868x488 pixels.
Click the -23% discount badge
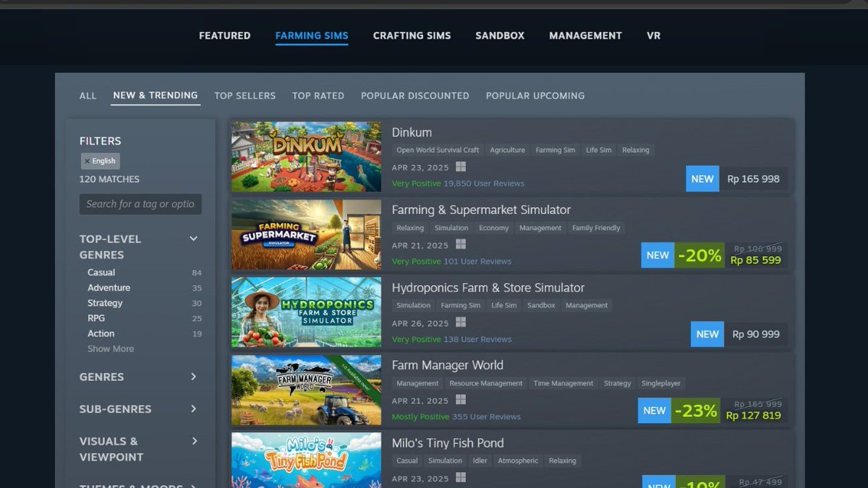coord(696,411)
